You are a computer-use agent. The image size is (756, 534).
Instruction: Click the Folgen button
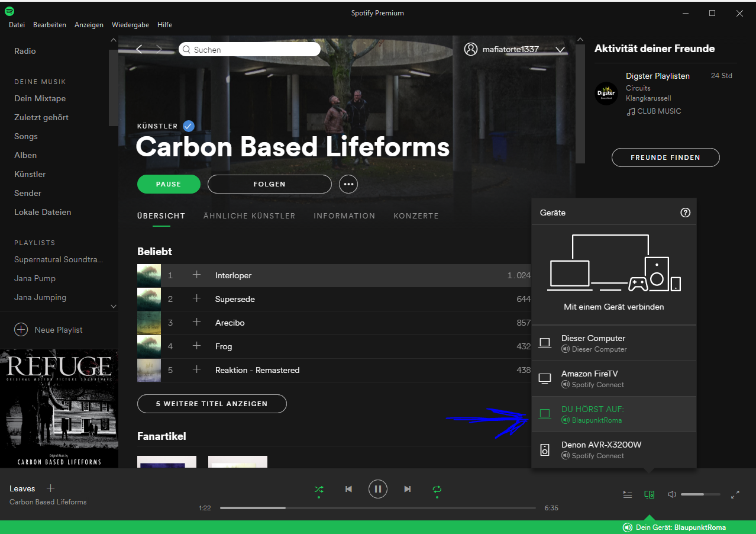click(x=269, y=184)
